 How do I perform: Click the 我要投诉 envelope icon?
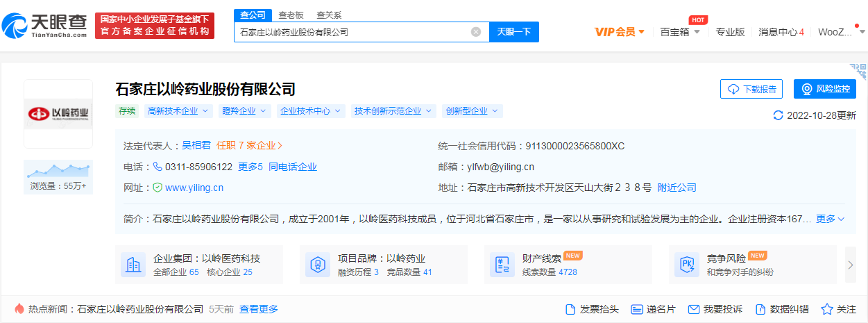(x=693, y=309)
